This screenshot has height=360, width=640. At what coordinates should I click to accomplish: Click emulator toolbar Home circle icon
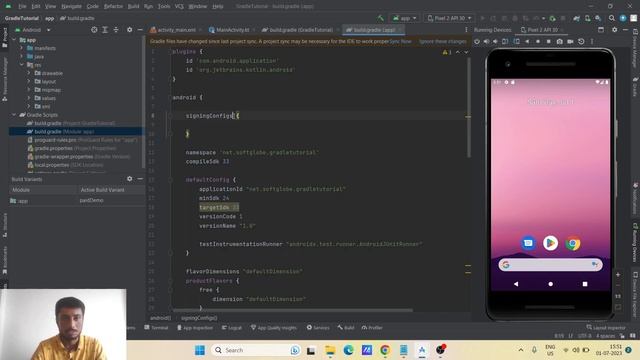(x=538, y=41)
